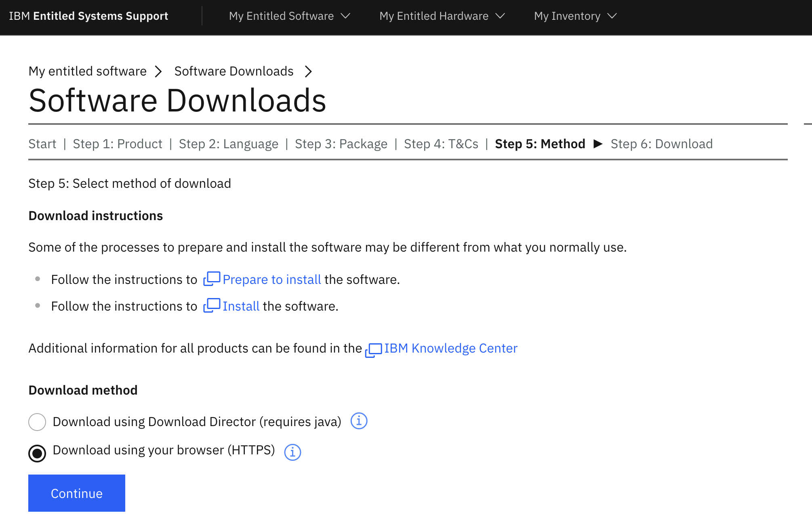
Task: Open the IBM Knowledge Center link
Action: 450,348
